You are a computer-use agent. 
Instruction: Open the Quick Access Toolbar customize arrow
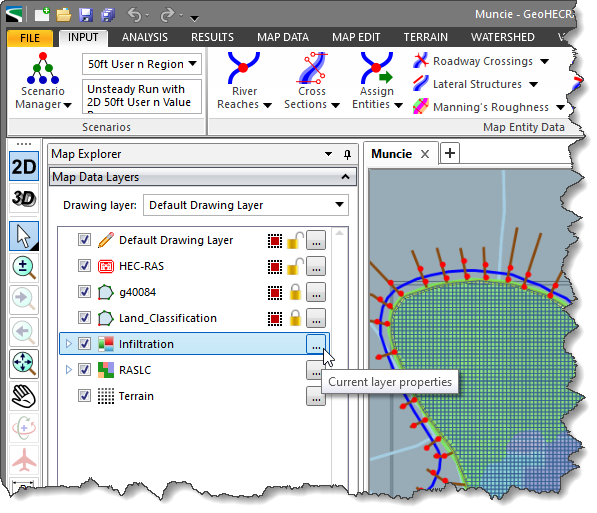coord(195,18)
